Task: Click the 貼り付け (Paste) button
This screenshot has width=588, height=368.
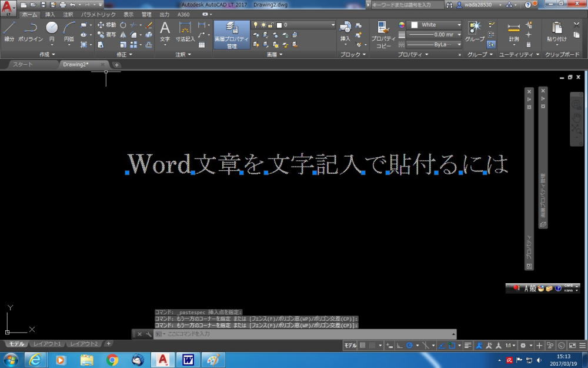Action: pos(557,31)
